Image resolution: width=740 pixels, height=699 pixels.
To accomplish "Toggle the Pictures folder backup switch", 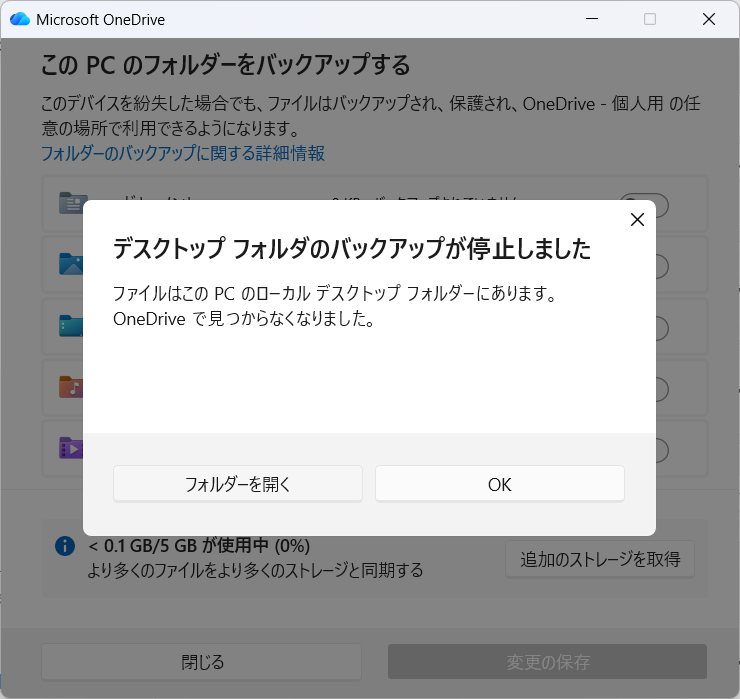I will point(660,266).
